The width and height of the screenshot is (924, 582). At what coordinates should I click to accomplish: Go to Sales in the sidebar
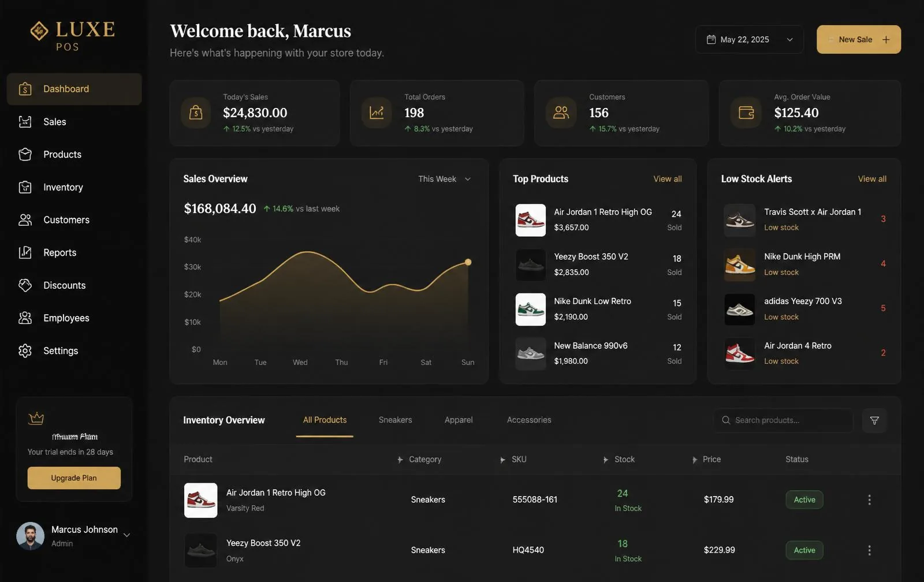pos(74,122)
